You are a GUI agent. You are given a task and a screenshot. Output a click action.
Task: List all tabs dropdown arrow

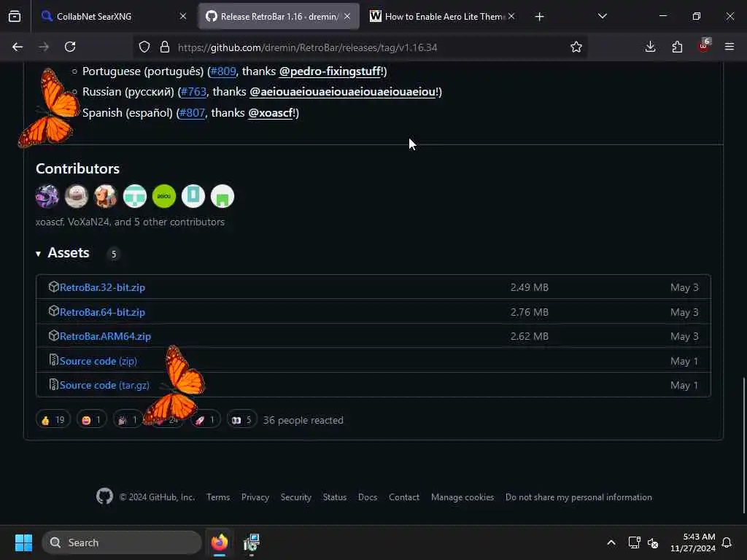click(x=602, y=16)
